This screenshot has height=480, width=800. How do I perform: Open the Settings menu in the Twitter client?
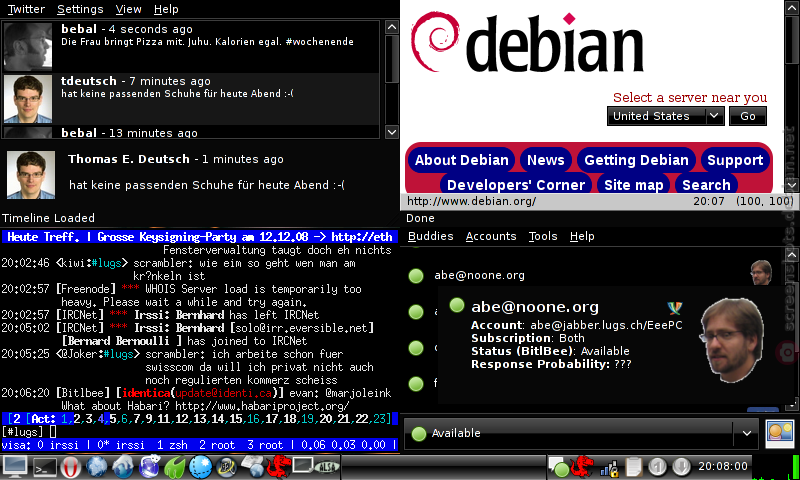(x=80, y=9)
